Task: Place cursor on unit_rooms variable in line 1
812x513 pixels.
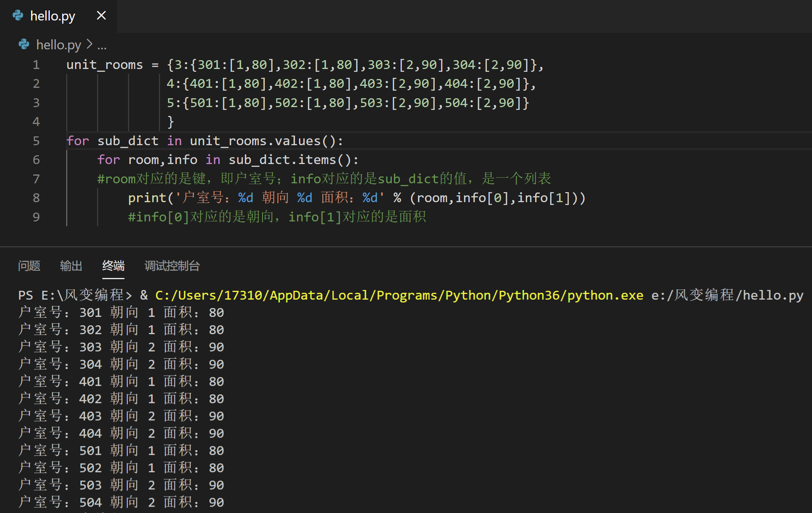Action: (105, 65)
